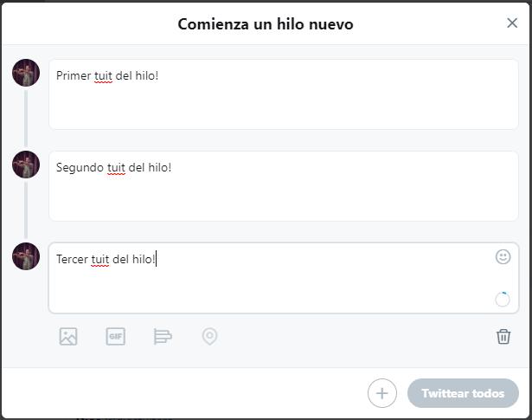Image resolution: width=532 pixels, height=420 pixels.
Task: Delete the third tweet with trash icon
Action: pos(503,337)
